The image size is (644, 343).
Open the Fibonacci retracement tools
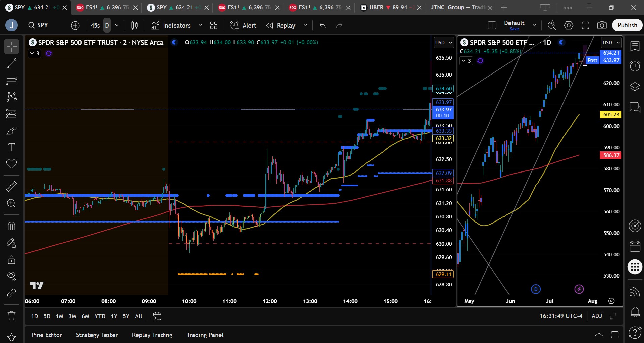[x=11, y=80]
